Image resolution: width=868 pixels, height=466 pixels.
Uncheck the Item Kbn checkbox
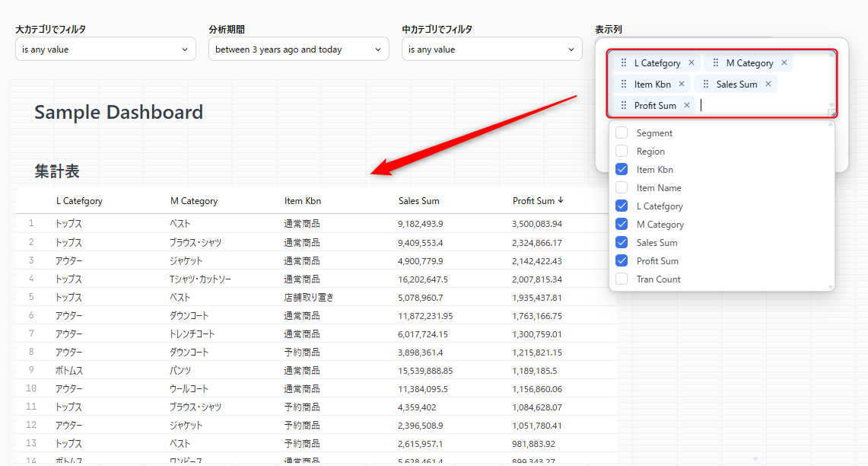(x=622, y=170)
